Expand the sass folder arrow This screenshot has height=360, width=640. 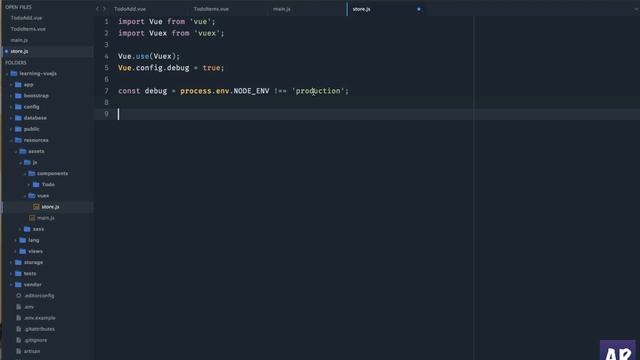click(20, 229)
